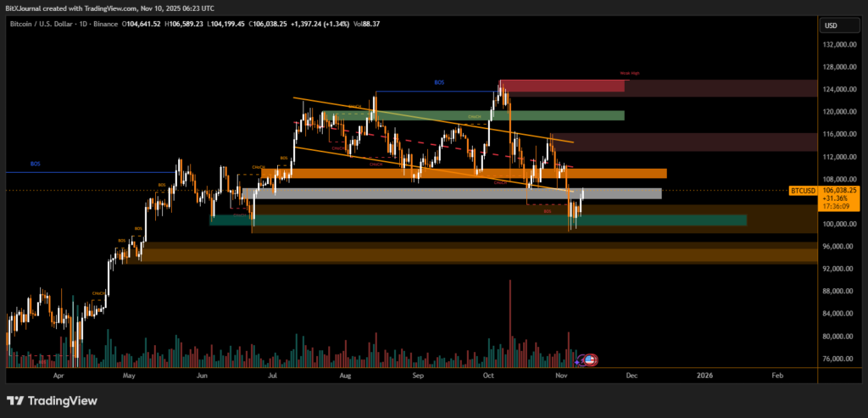
Task: Click the Aug label on the time axis
Action: (x=345, y=373)
